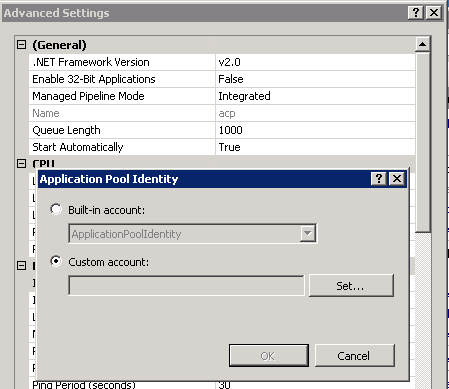Click the True value for Start Automatically
The height and width of the screenshot is (389, 449).
(315, 147)
